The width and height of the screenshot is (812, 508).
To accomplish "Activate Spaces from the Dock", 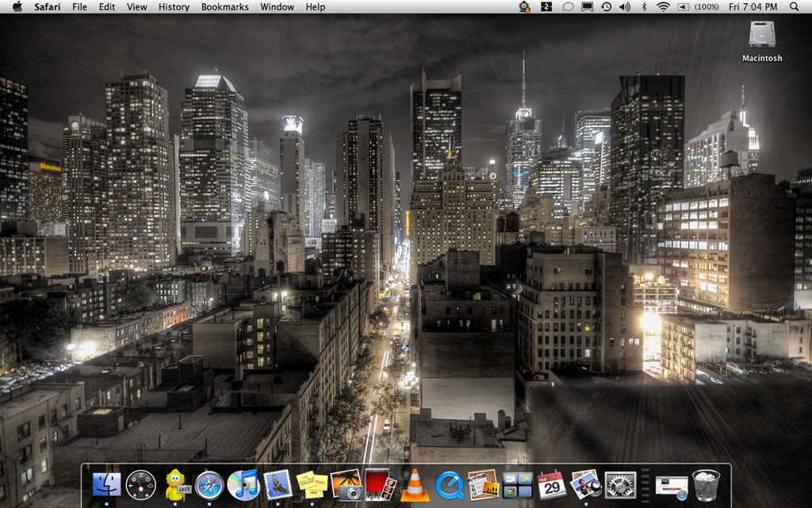I will coord(518,485).
